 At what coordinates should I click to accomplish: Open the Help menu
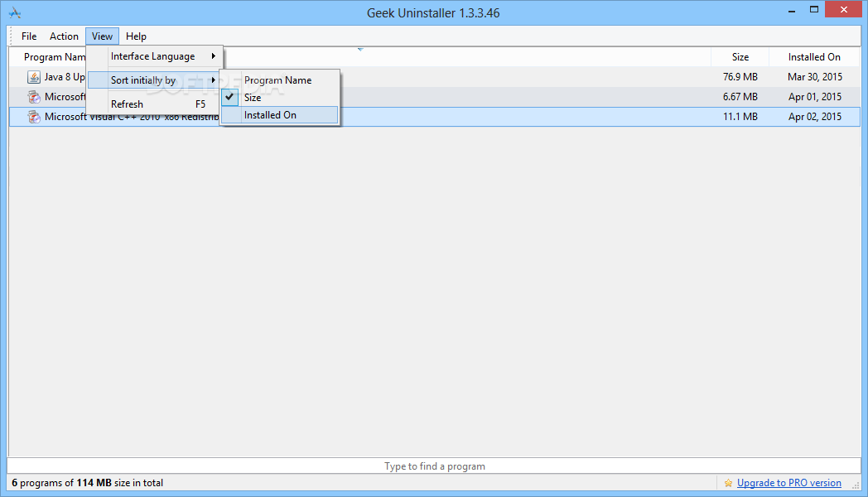136,36
